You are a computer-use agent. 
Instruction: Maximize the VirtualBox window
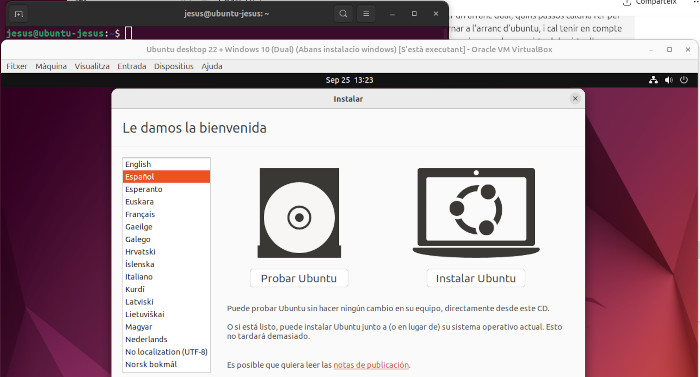tap(669, 50)
